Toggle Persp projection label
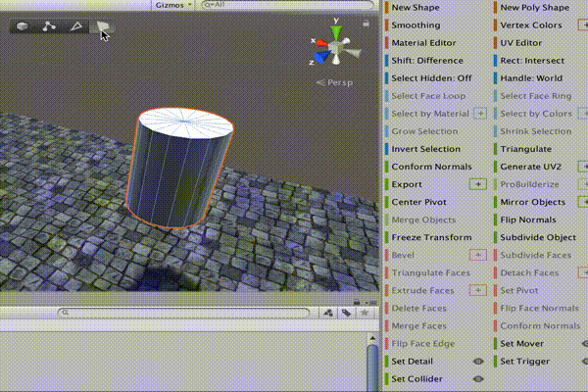The height and width of the screenshot is (392, 588). [335, 82]
